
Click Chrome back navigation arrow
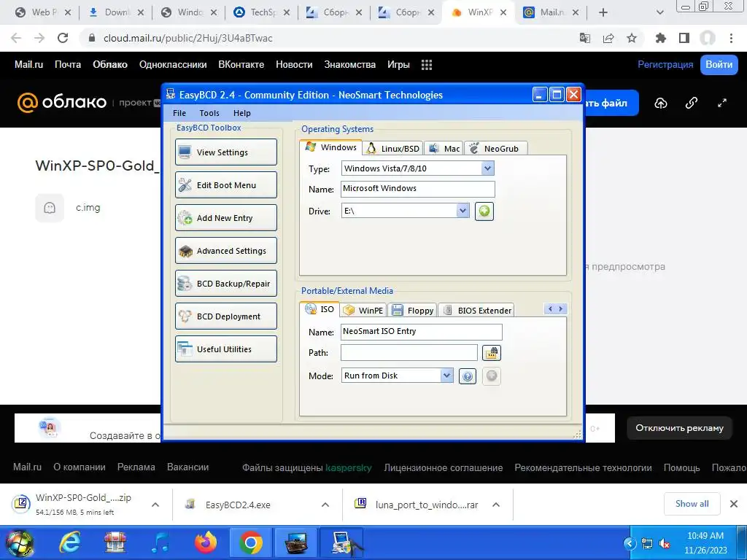coord(16,38)
